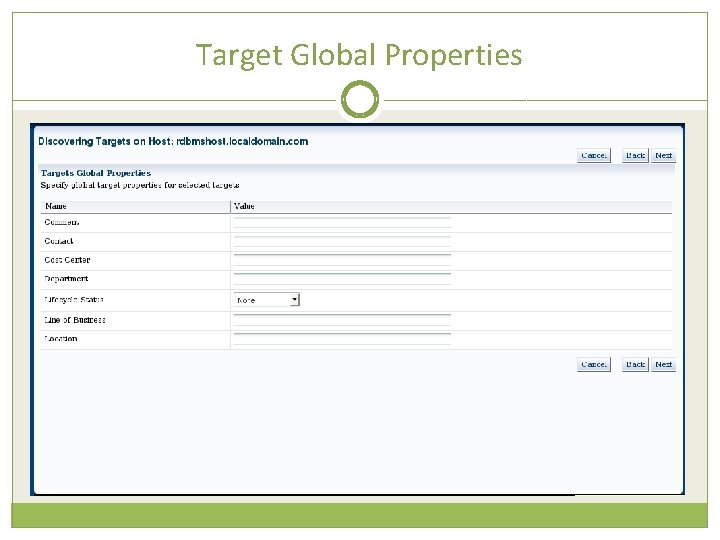Click the Lifecycle Status label

[x=73, y=300]
